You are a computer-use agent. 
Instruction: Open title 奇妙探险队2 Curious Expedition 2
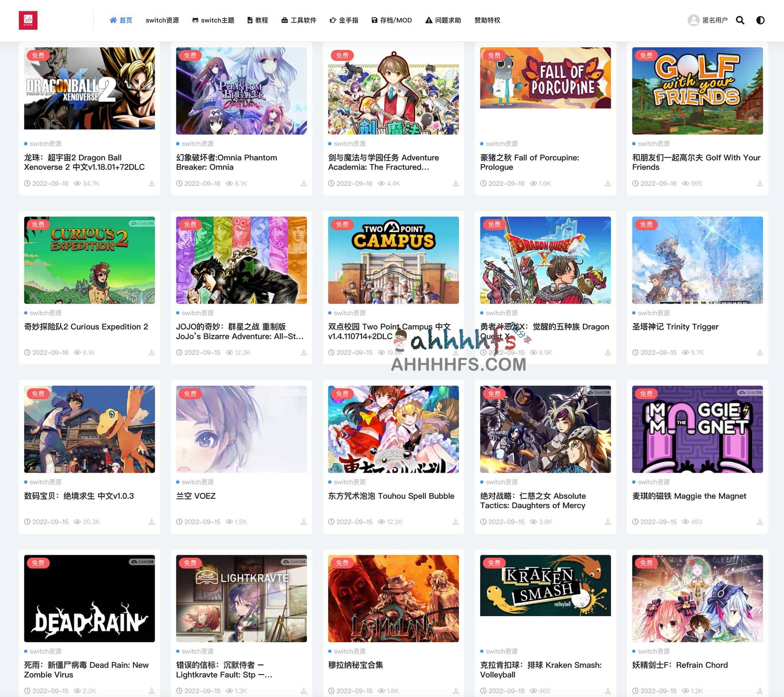click(86, 327)
